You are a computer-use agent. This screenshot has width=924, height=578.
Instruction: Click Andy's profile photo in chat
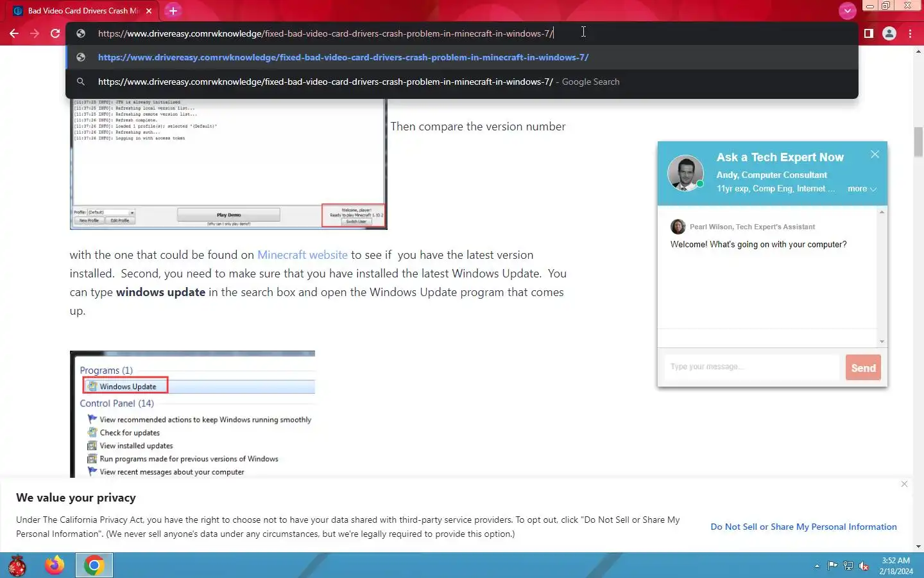pyautogui.click(x=685, y=173)
